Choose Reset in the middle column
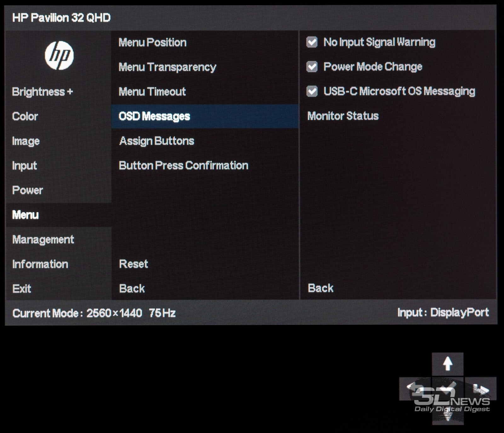Screen dimensions: 504x433 [134, 264]
